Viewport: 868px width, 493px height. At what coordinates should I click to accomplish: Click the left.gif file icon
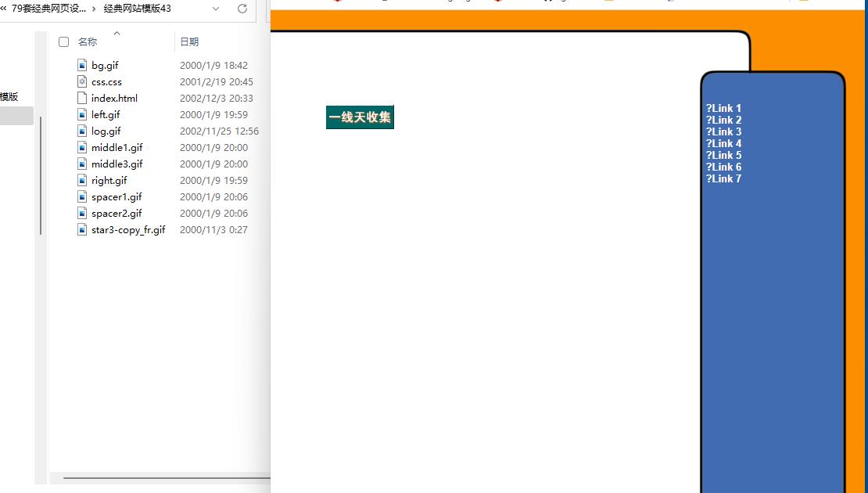82,115
